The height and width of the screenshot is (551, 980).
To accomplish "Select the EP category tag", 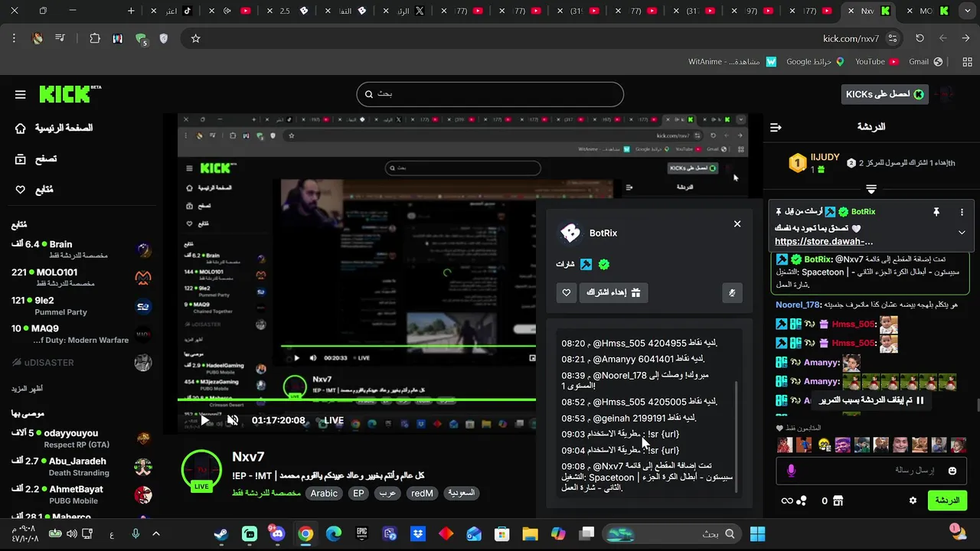I will [358, 494].
